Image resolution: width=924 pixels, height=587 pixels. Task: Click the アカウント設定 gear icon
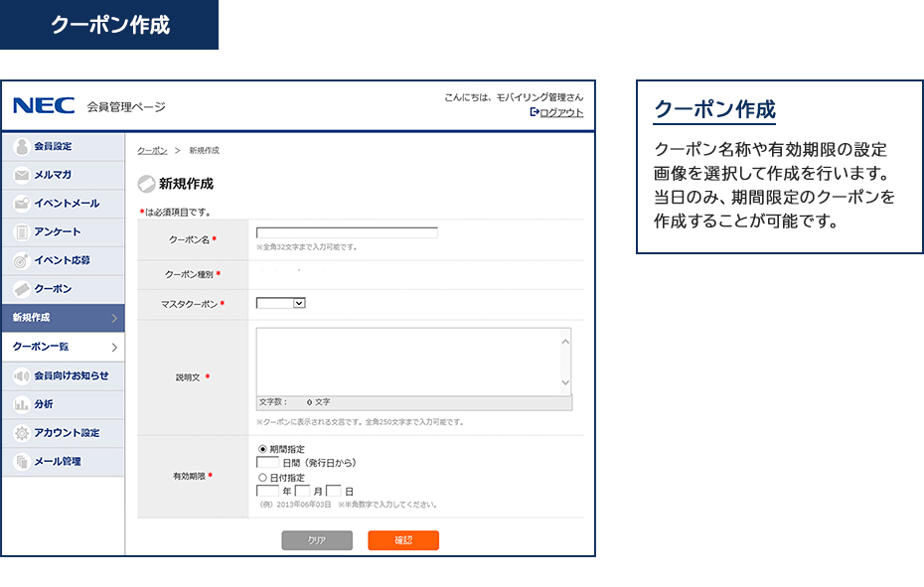(x=22, y=433)
